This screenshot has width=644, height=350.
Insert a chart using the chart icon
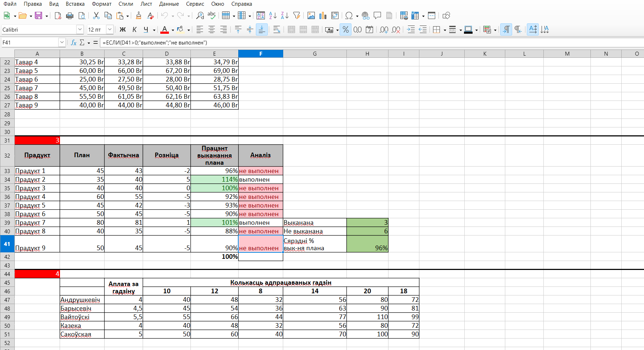pyautogui.click(x=323, y=15)
